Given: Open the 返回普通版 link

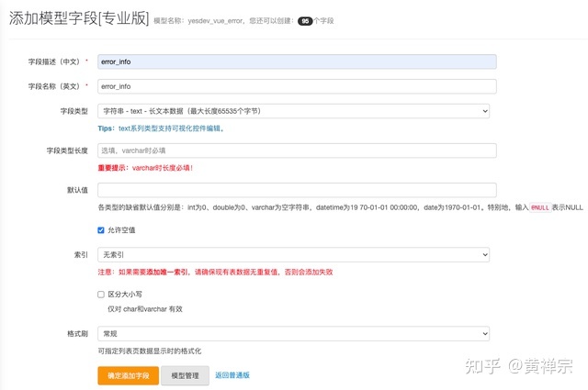Looking at the screenshot, I should (232, 375).
